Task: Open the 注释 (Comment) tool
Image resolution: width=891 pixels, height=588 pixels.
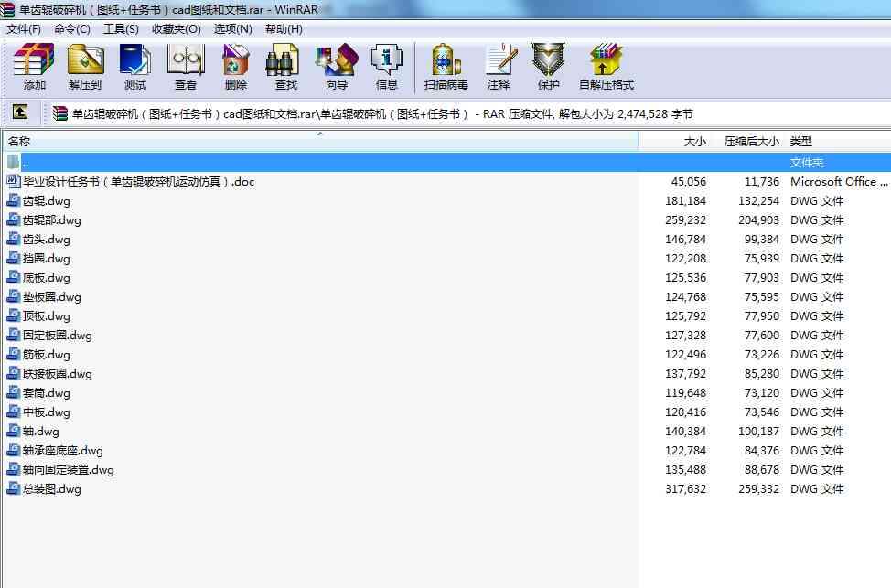Action: pos(499,67)
